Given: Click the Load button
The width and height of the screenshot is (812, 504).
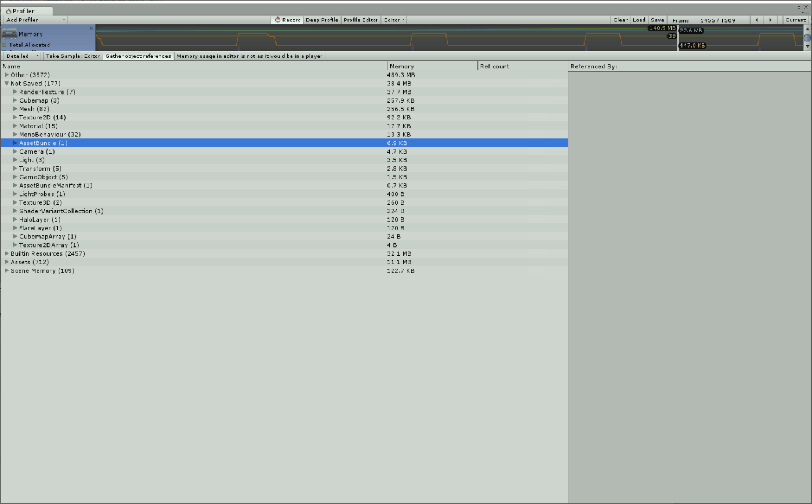Looking at the screenshot, I should 639,20.
